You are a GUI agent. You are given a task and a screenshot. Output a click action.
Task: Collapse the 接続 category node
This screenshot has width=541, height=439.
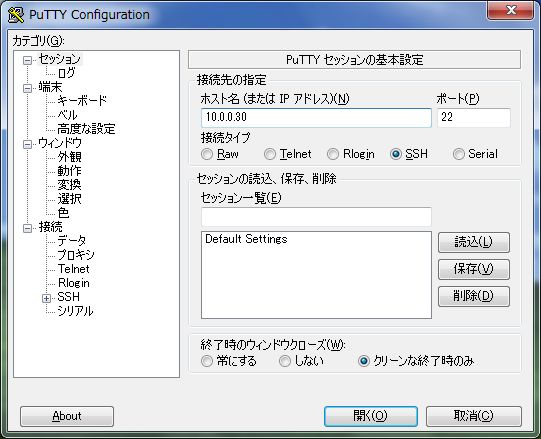point(27,228)
